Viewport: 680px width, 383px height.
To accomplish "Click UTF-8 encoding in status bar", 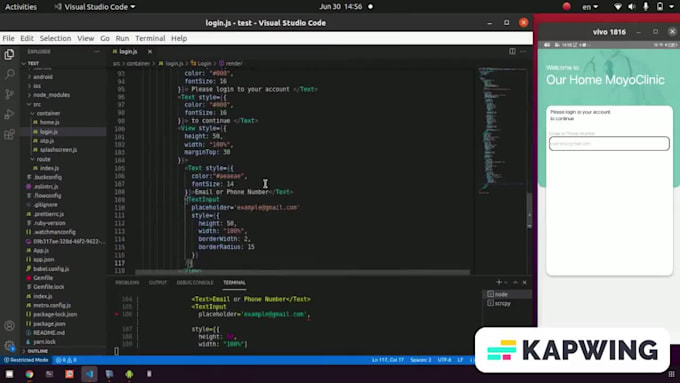I will tap(445, 360).
